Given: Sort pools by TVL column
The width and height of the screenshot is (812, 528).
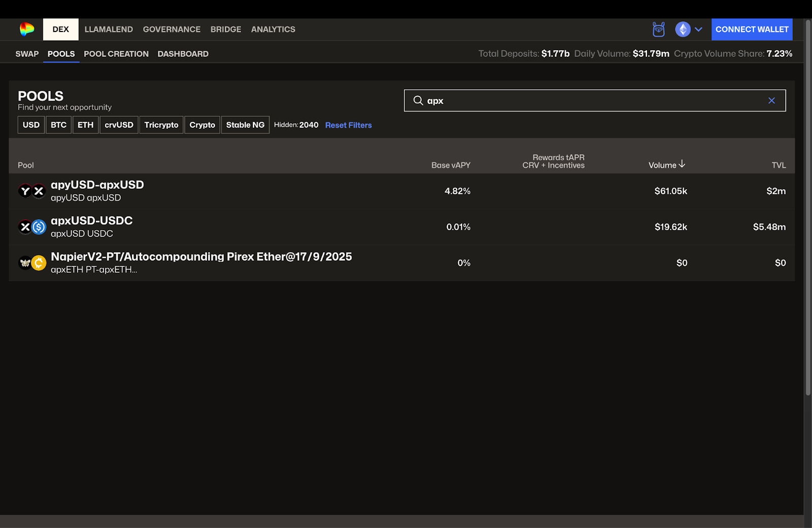Looking at the screenshot, I should [779, 165].
